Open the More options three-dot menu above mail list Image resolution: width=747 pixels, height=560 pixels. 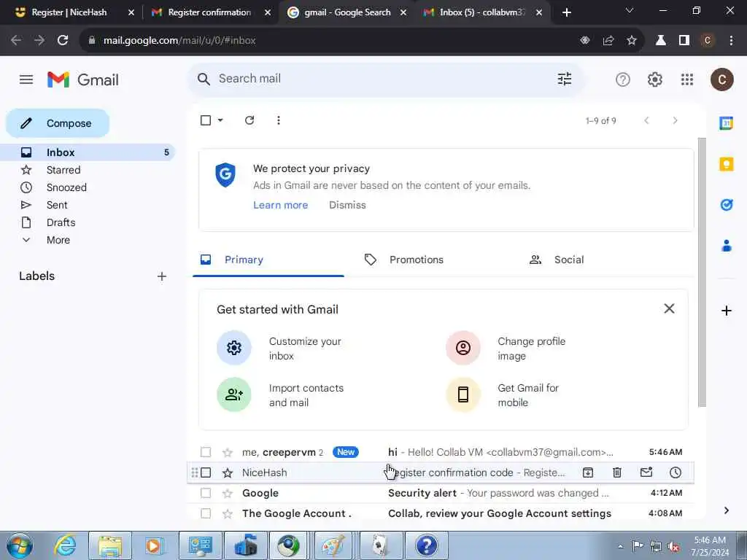click(278, 120)
